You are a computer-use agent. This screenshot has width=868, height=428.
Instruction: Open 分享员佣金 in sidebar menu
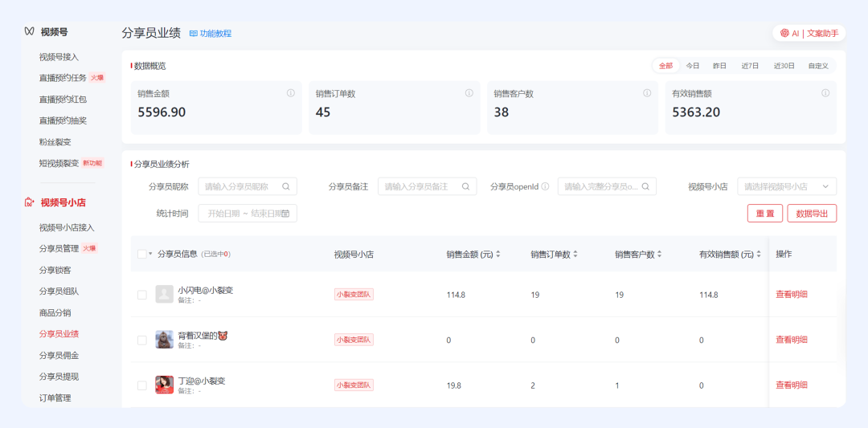tap(59, 355)
